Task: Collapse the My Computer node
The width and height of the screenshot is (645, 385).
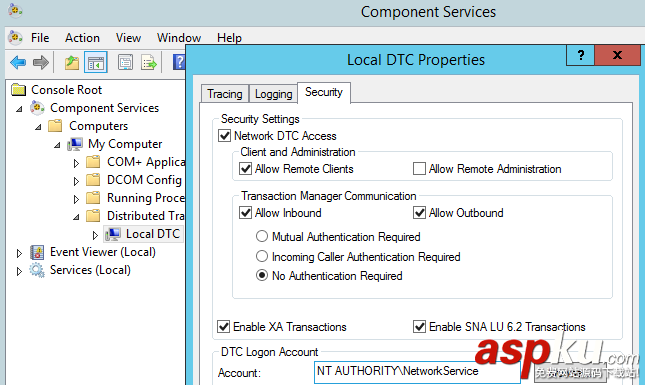Action: click(57, 145)
